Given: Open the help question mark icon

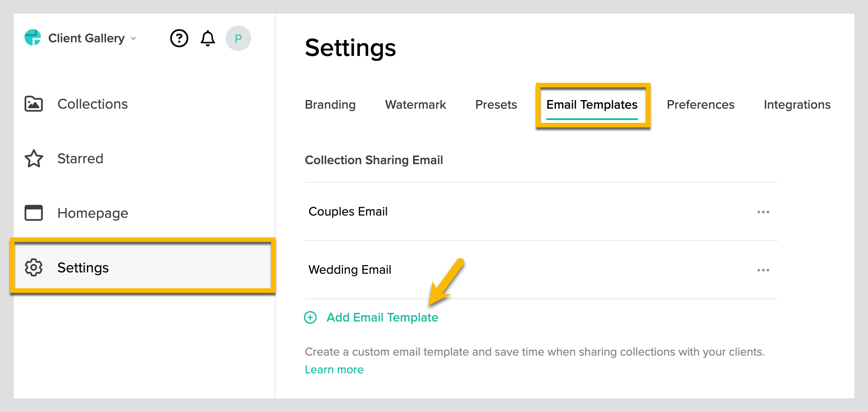Looking at the screenshot, I should (x=179, y=38).
